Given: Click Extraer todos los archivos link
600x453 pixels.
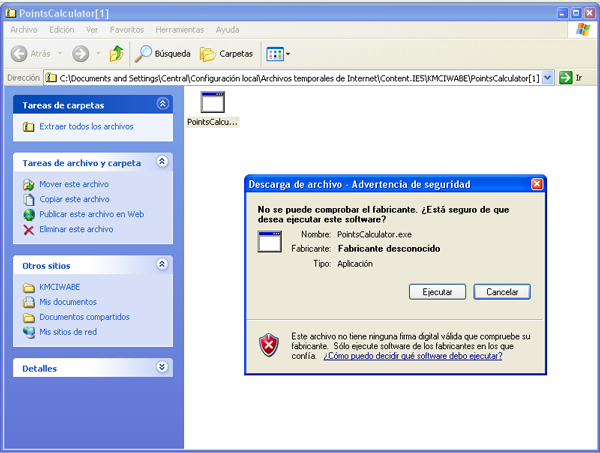Looking at the screenshot, I should click(86, 126).
